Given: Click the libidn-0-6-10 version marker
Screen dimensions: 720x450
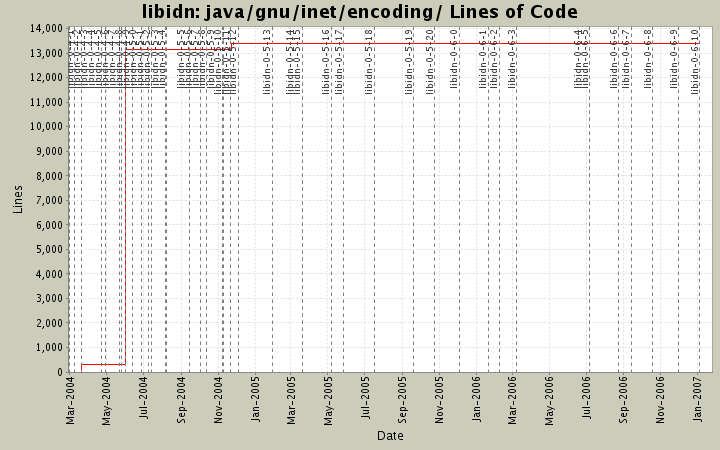Looking at the screenshot, I should point(695,62).
